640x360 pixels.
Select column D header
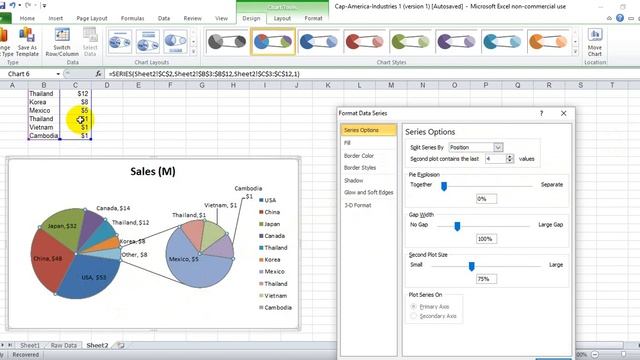(107, 85)
